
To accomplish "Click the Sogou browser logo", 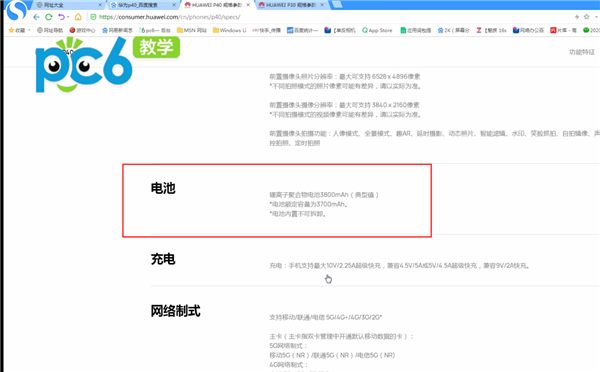I will click(x=16, y=11).
